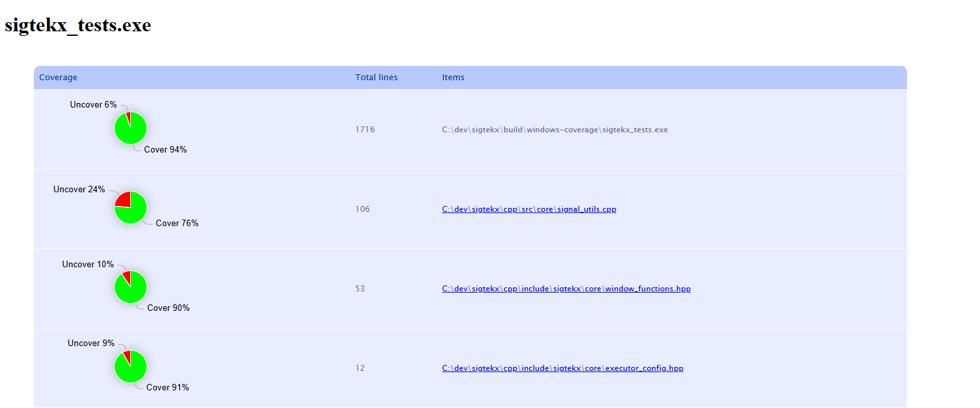
Task: Select the red Uncover 10% pie slice
Action: click(x=126, y=276)
